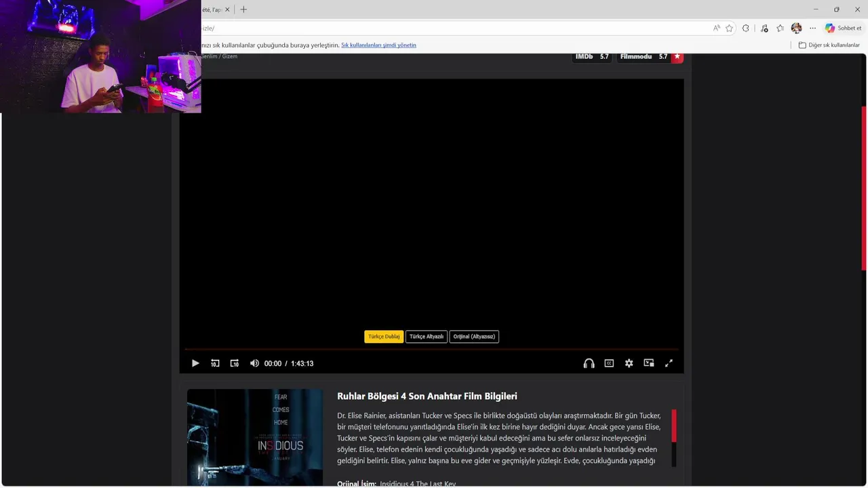868x488 pixels.
Task: Mute the video volume
Action: point(254,363)
